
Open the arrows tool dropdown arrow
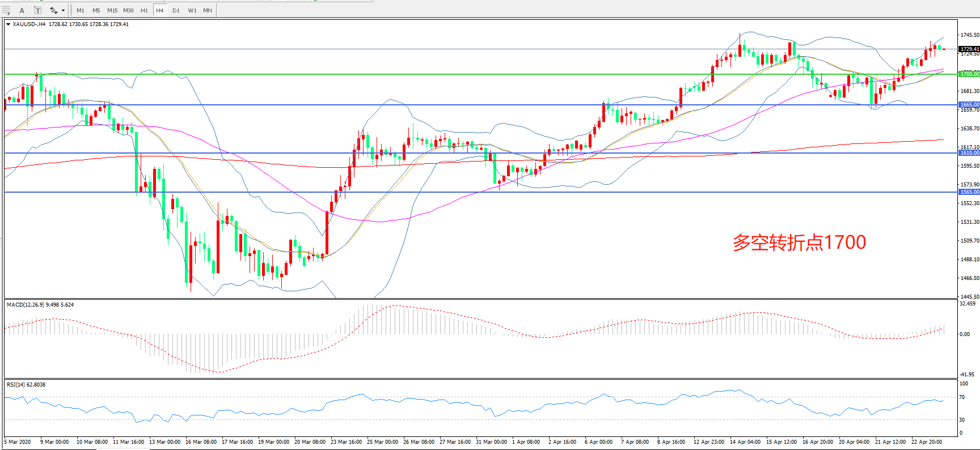click(x=63, y=10)
